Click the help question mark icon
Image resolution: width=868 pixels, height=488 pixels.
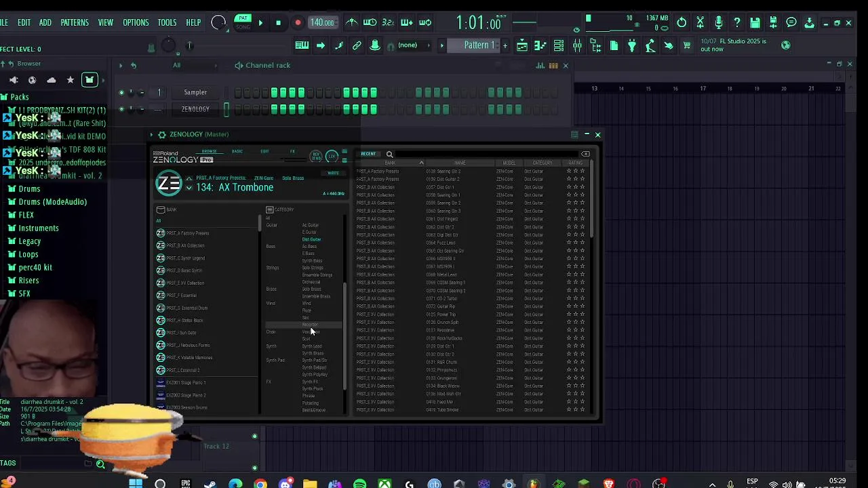[x=737, y=22]
